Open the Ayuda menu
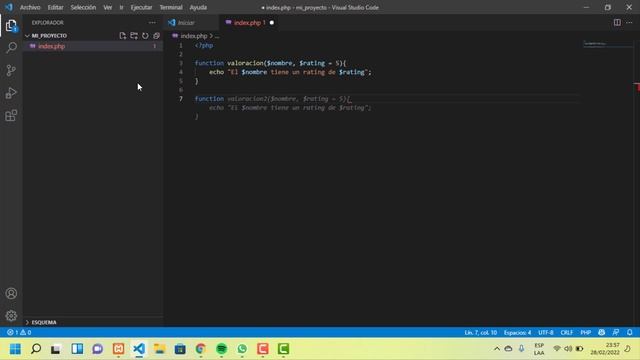This screenshot has width=640, height=360. pos(198,7)
